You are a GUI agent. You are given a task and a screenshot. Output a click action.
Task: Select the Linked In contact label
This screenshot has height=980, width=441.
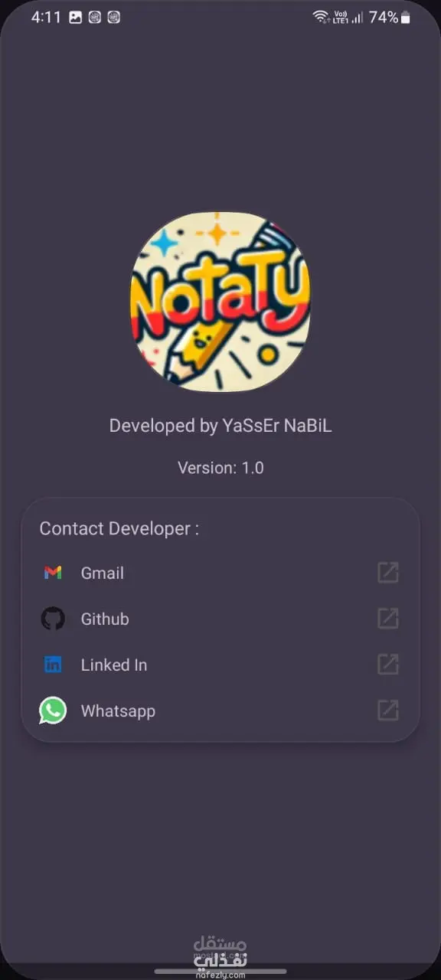[114, 665]
